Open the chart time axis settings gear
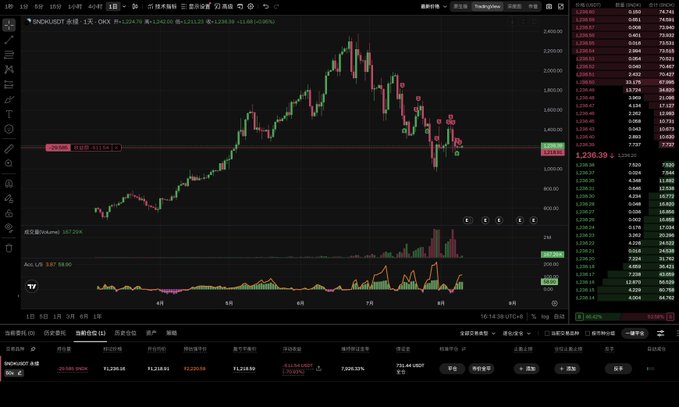 point(554,303)
